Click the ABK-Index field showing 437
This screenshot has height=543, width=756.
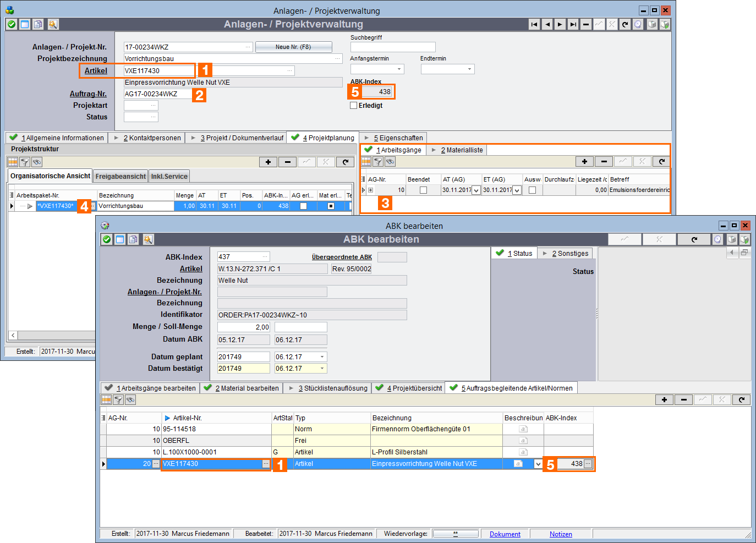(244, 257)
